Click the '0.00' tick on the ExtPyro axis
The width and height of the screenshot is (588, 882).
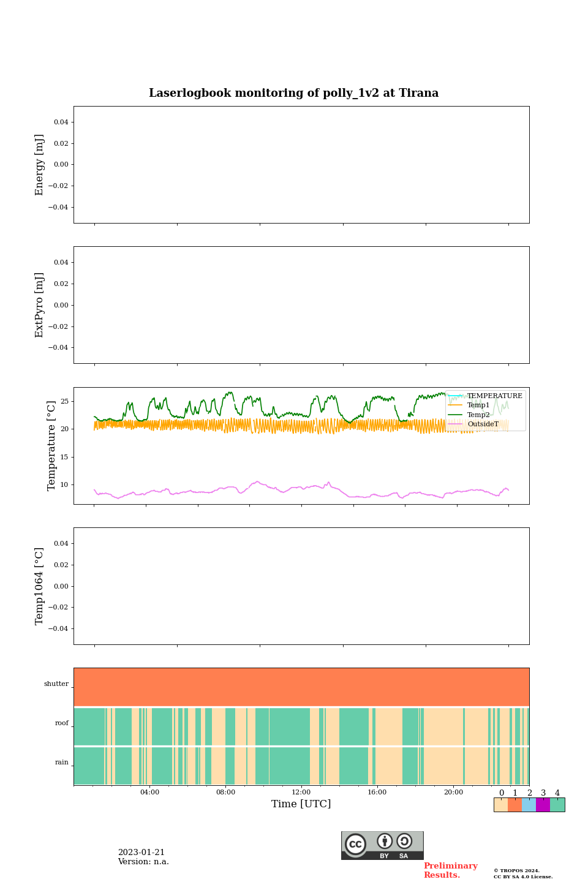tap(61, 305)
